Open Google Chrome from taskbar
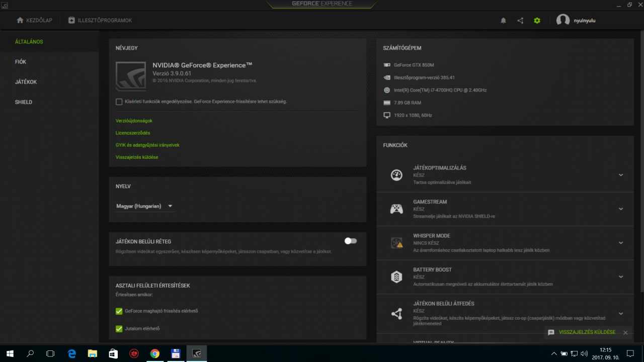Viewport: 644px width, 362px height. (154, 353)
